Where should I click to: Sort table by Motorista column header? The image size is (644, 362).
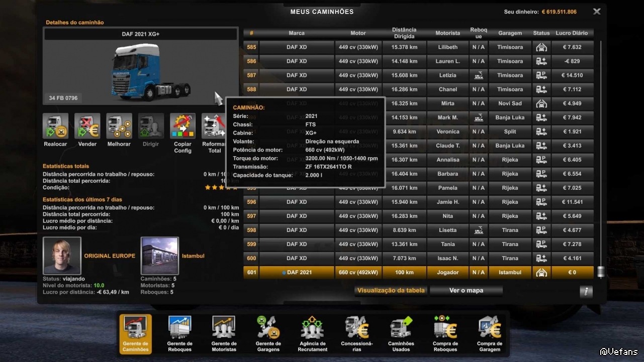coord(447,33)
